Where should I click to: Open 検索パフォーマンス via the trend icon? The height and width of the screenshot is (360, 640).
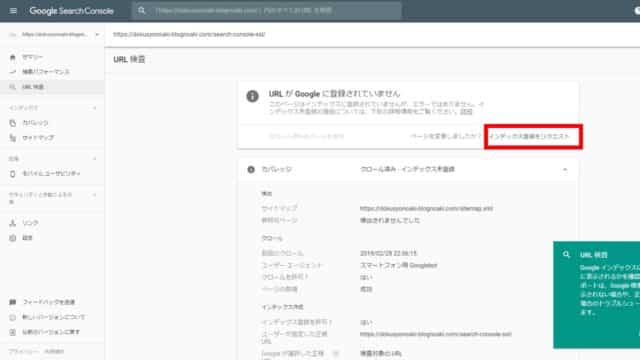click(13, 72)
